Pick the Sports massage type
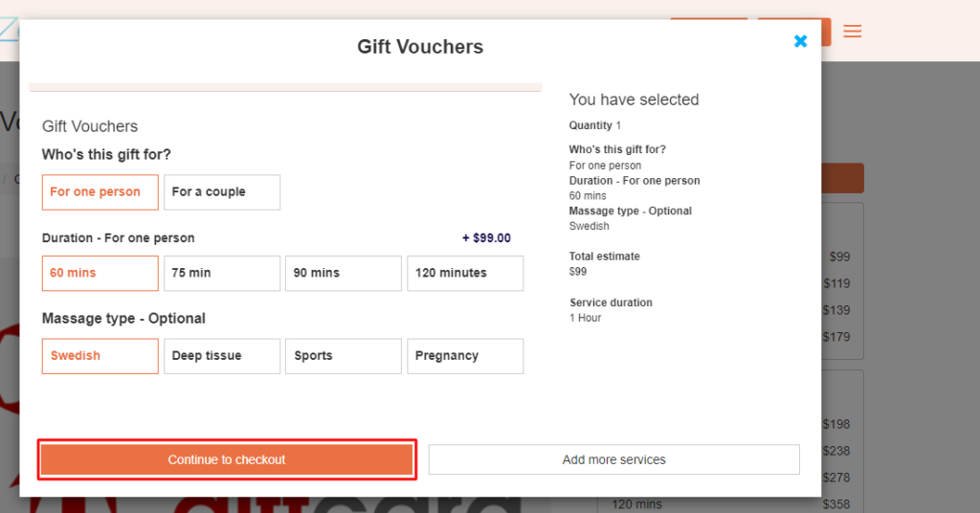Viewport: 980px width, 513px height. 344,356
